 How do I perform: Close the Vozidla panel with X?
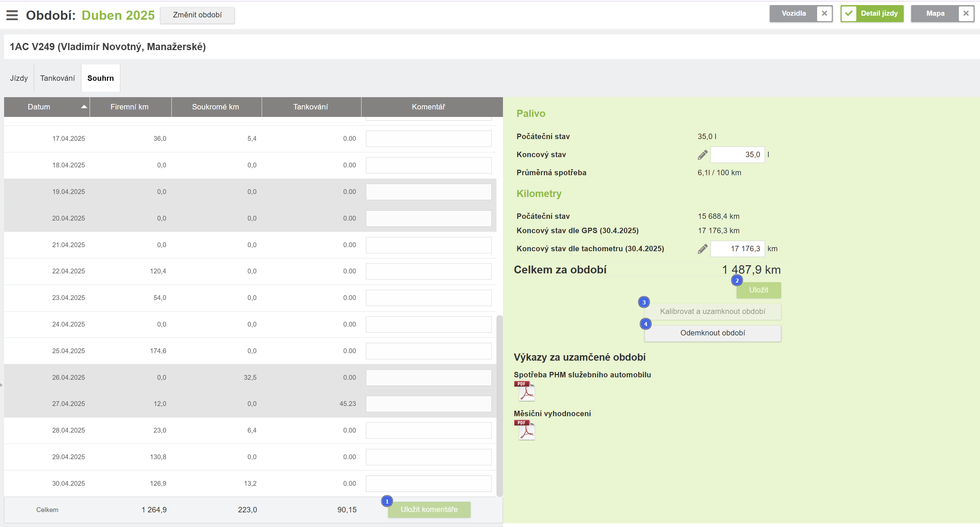(x=824, y=13)
